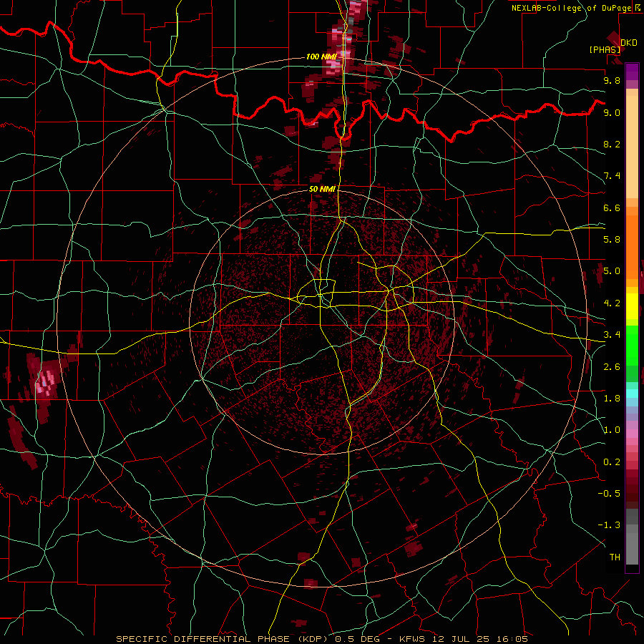Click the 7.4 scale value
The image size is (644, 644).
612,176
